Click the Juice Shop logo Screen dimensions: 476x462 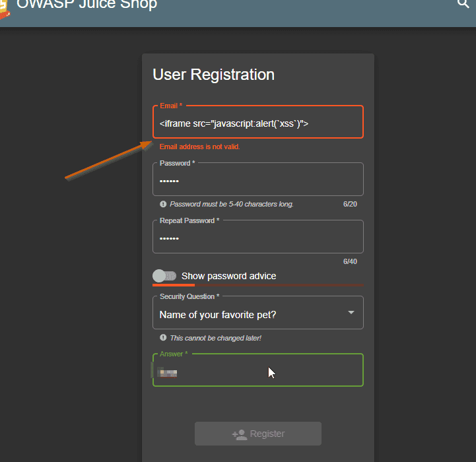coord(3,9)
